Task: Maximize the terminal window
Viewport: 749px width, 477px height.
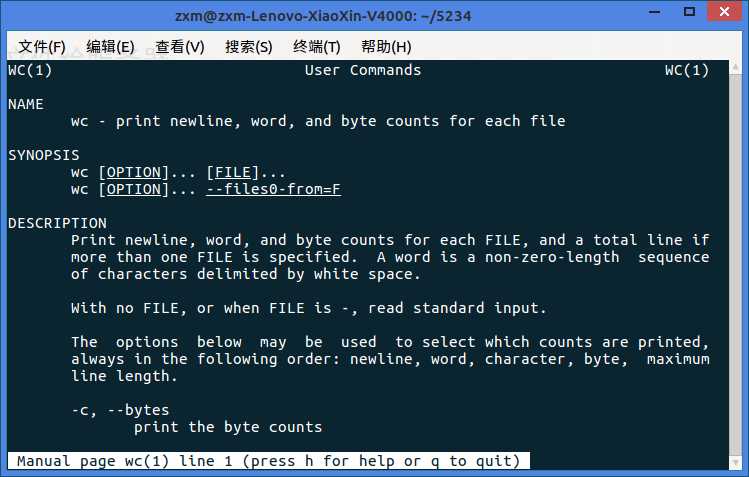Action: click(x=689, y=11)
